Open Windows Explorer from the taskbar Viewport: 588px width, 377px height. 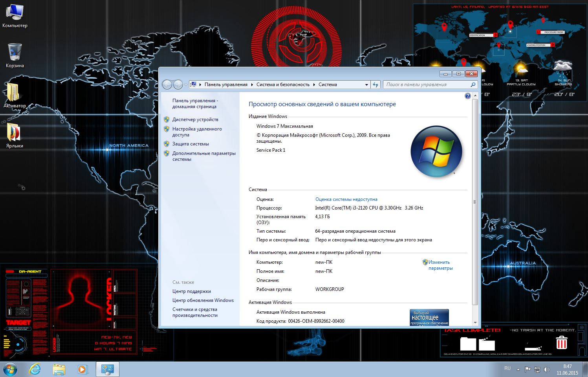(59, 370)
